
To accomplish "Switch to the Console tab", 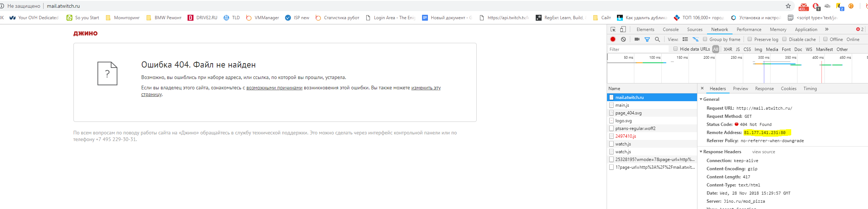I will pos(670,30).
